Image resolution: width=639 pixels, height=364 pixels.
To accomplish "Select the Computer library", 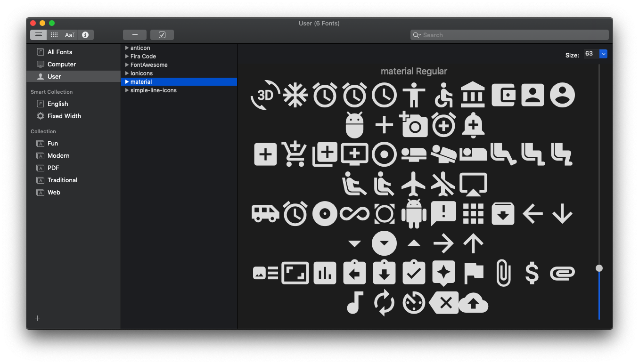I will pos(74,64).
